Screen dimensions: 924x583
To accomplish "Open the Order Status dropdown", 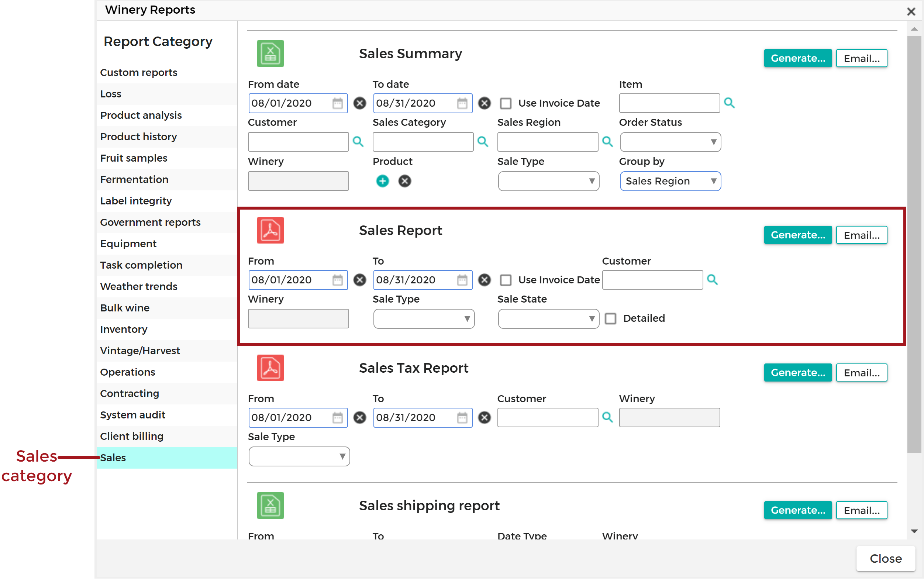I will pos(670,142).
